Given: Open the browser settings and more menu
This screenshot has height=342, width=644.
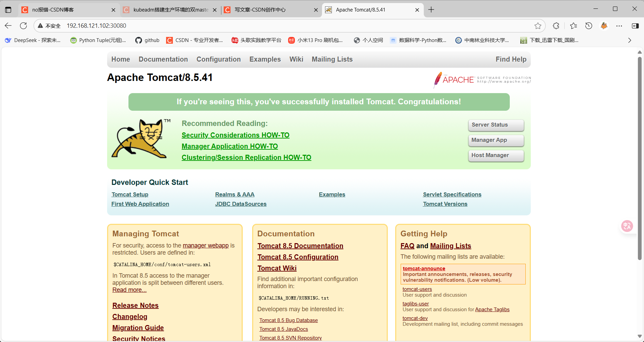Looking at the screenshot, I should [x=619, y=26].
